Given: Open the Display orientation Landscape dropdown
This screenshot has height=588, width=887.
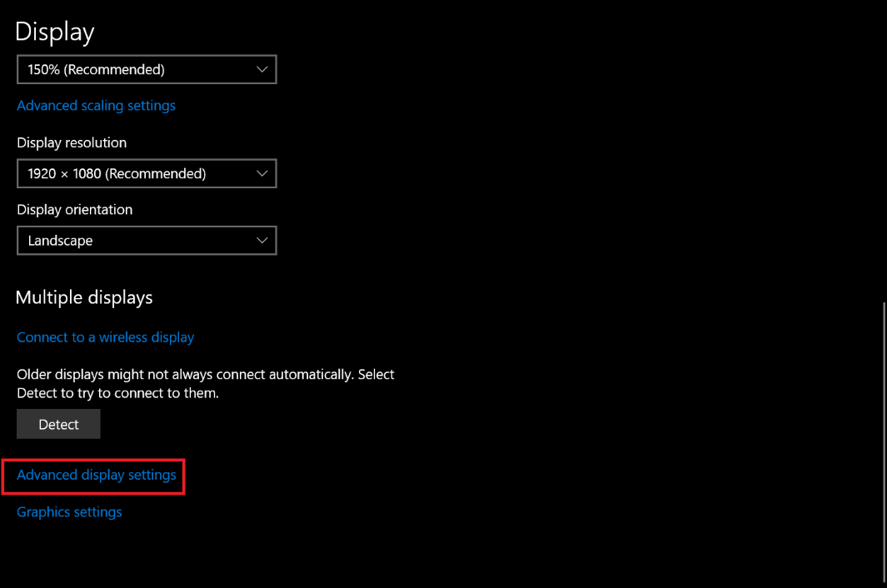Looking at the screenshot, I should tap(146, 241).
